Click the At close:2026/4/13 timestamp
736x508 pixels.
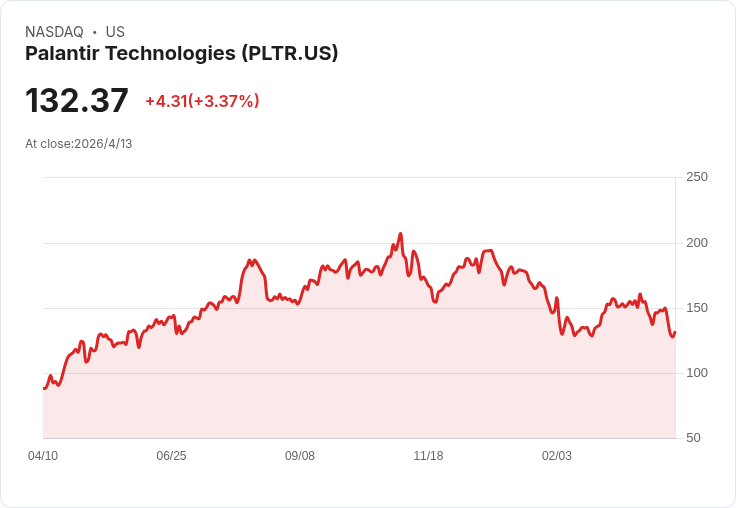78,144
